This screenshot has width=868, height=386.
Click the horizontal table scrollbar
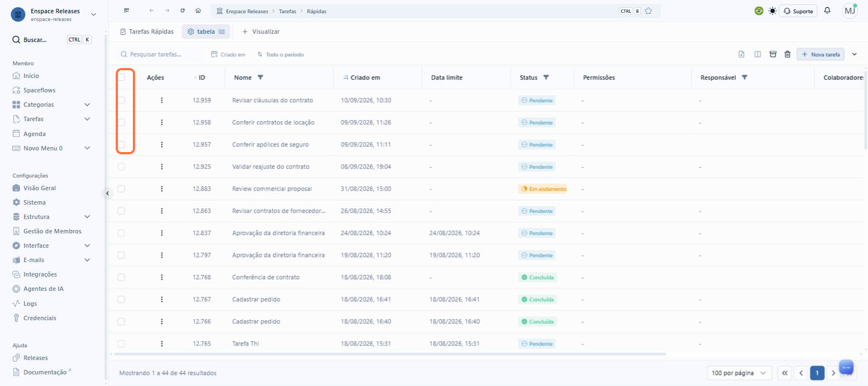(390, 354)
